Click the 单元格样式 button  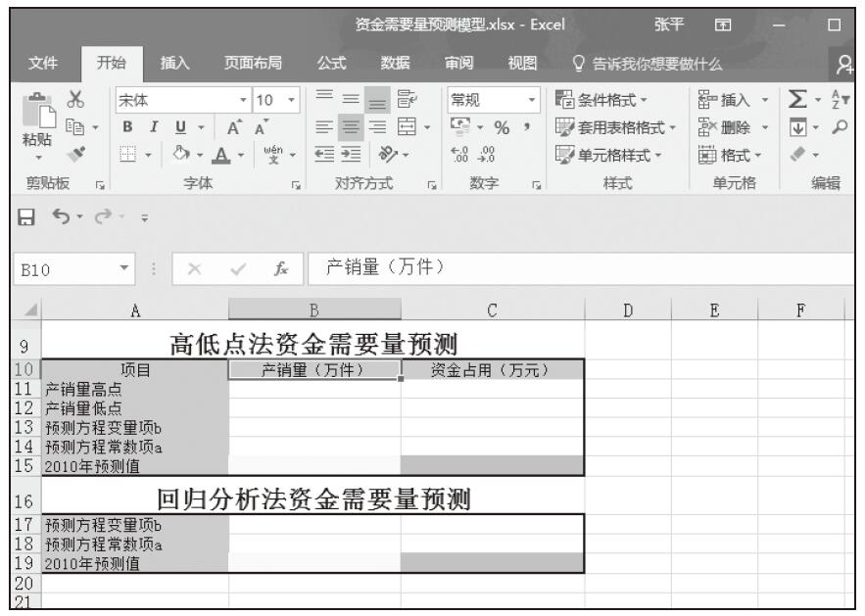(608, 153)
